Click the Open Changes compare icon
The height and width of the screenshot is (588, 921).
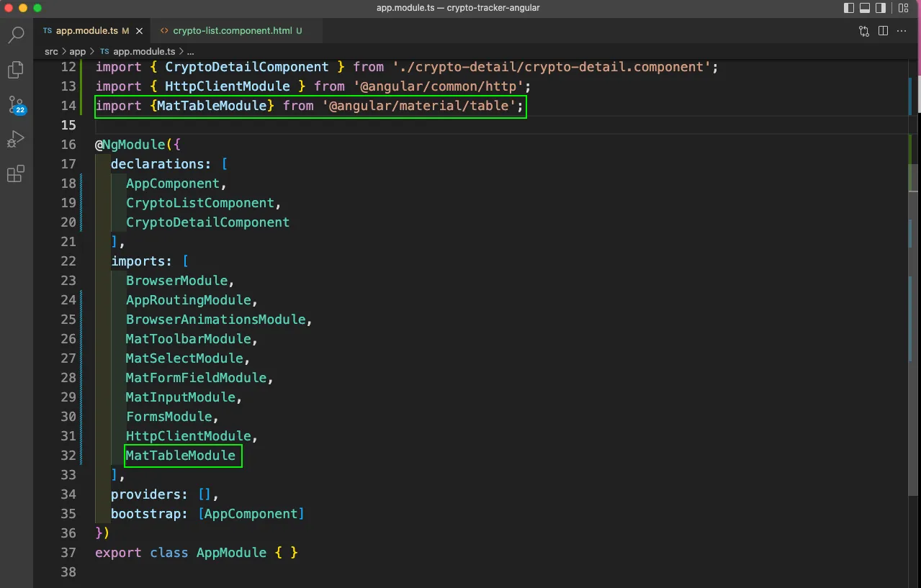[x=864, y=31]
